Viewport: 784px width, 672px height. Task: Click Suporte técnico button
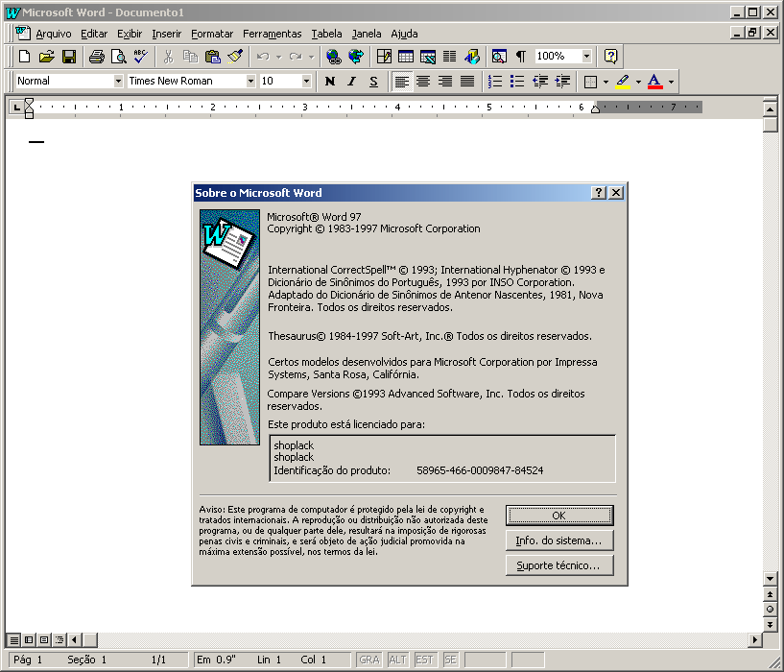tap(559, 565)
